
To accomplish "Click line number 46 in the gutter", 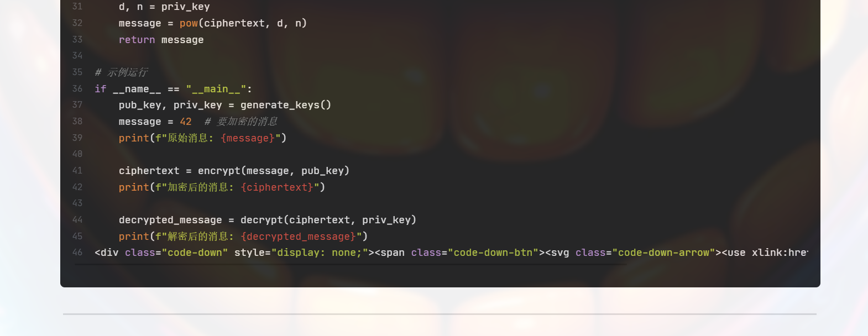I will (x=77, y=252).
